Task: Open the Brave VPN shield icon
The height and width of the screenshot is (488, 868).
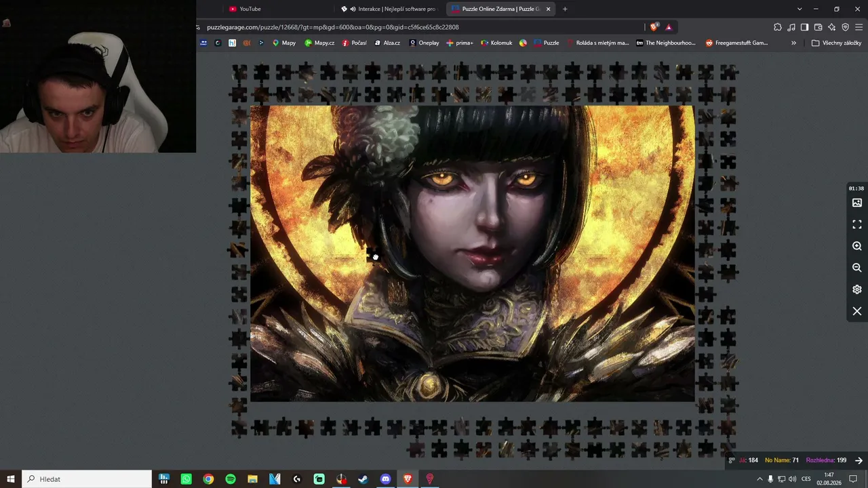Action: [845, 27]
